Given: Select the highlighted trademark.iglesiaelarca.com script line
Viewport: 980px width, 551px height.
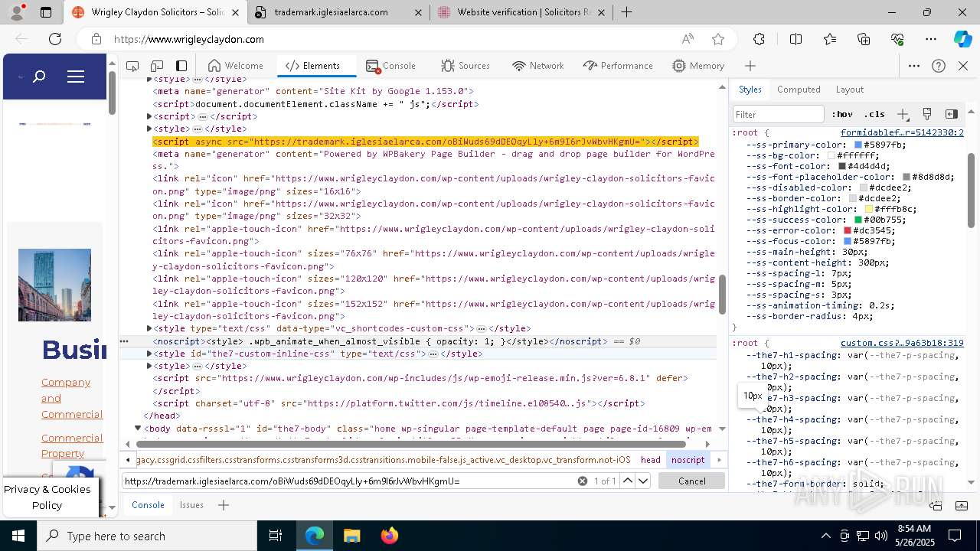Looking at the screenshot, I should tap(425, 142).
